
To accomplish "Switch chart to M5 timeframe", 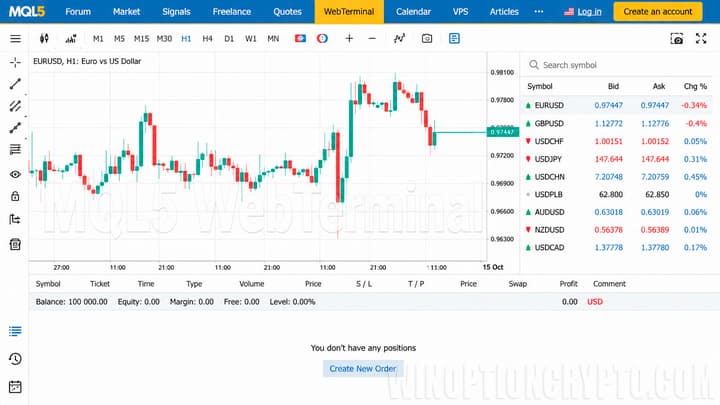I will (119, 39).
